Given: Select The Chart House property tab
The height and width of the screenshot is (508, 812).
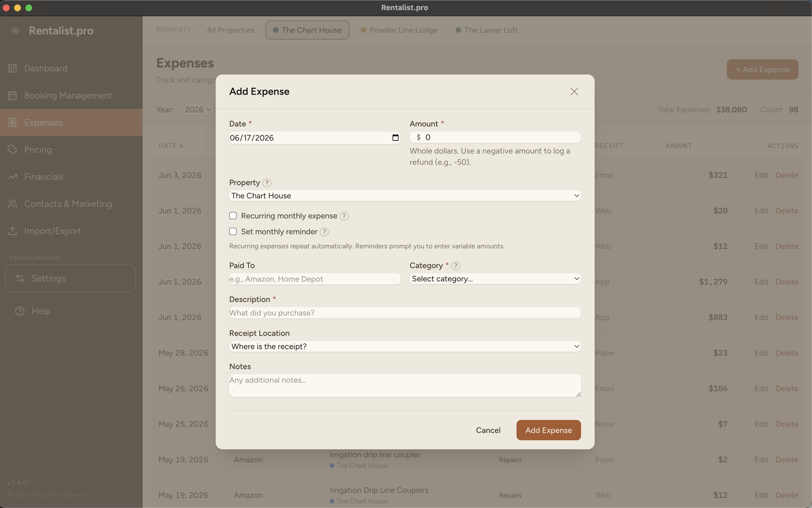Looking at the screenshot, I should point(307,30).
